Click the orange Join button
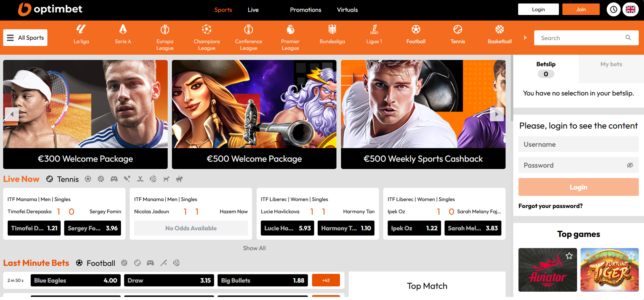Viewport: 644px width, 300px height. 581,9
